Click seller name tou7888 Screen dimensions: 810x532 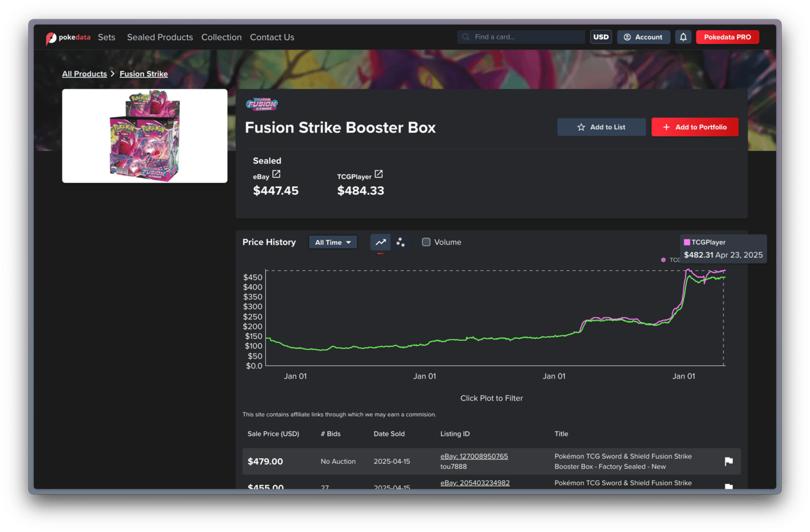[452, 467]
